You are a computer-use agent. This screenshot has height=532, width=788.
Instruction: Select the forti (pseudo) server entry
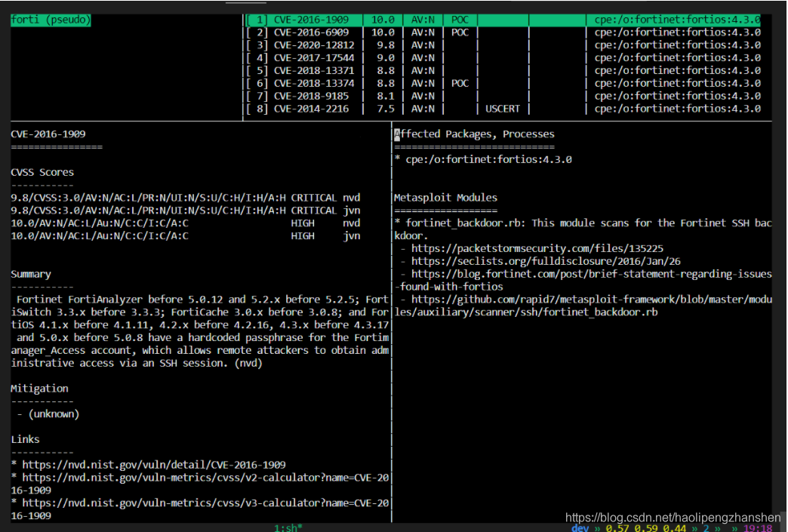coord(51,20)
